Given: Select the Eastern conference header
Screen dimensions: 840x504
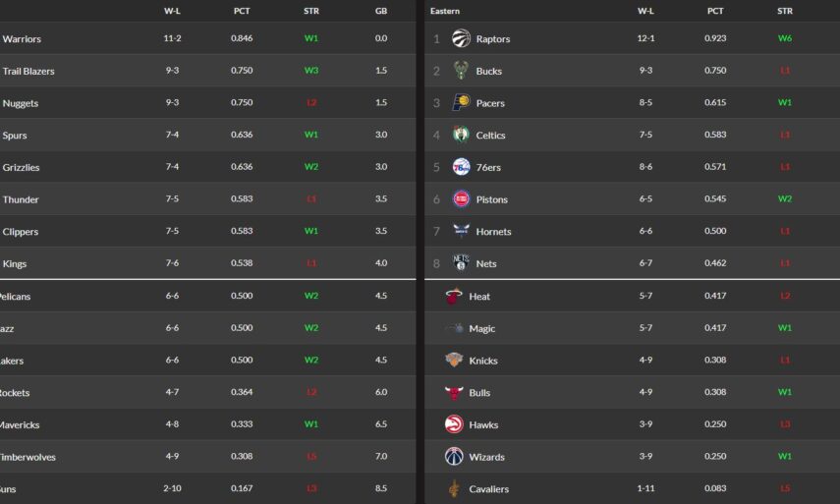Looking at the screenshot, I should click(445, 11).
